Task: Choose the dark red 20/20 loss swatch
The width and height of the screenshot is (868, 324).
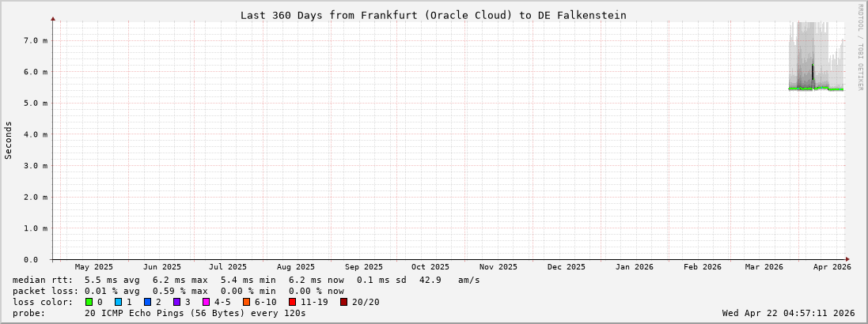Action: (x=344, y=302)
